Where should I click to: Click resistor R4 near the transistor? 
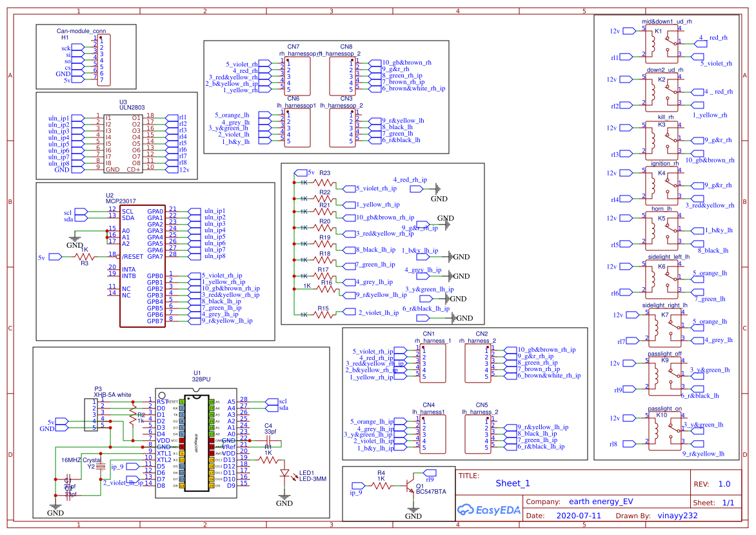click(x=381, y=487)
